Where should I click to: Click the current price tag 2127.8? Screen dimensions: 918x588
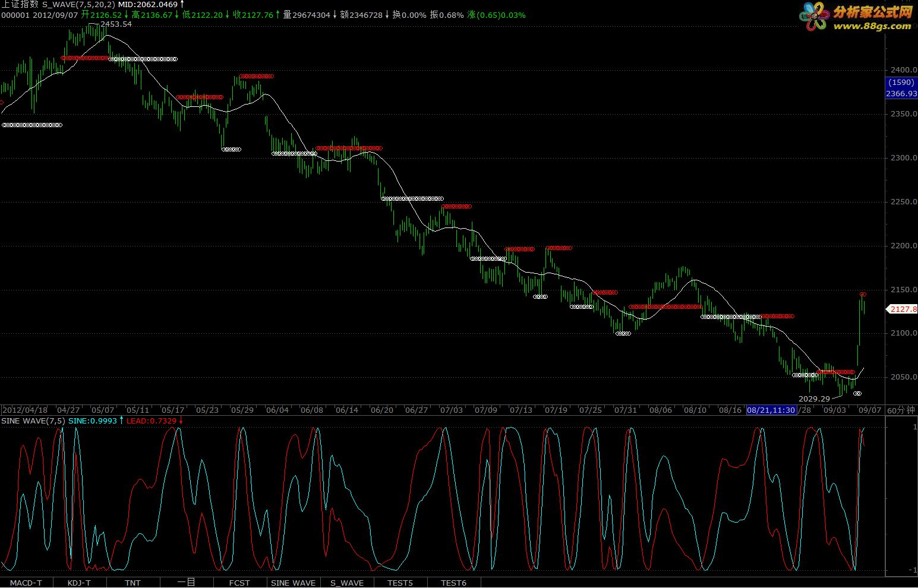point(903,309)
